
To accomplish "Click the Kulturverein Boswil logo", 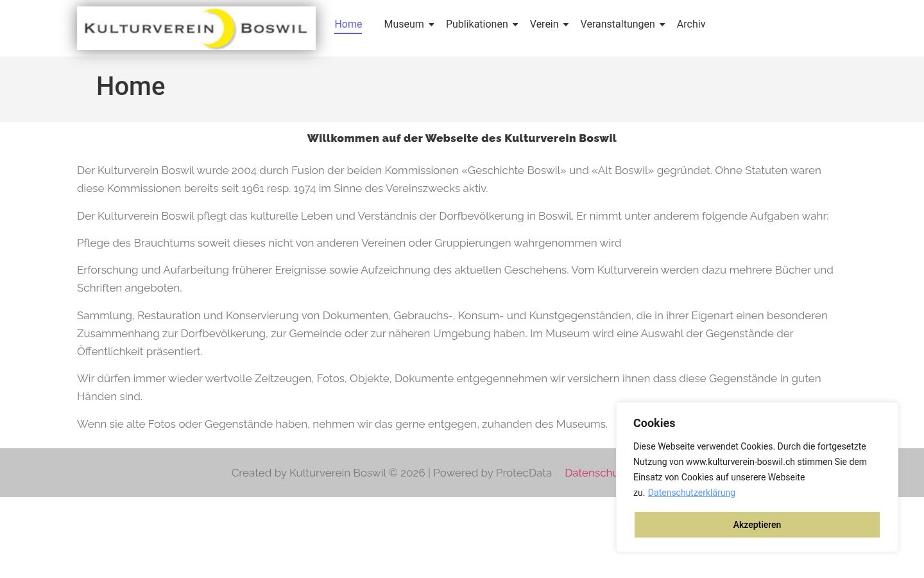I will click(196, 28).
